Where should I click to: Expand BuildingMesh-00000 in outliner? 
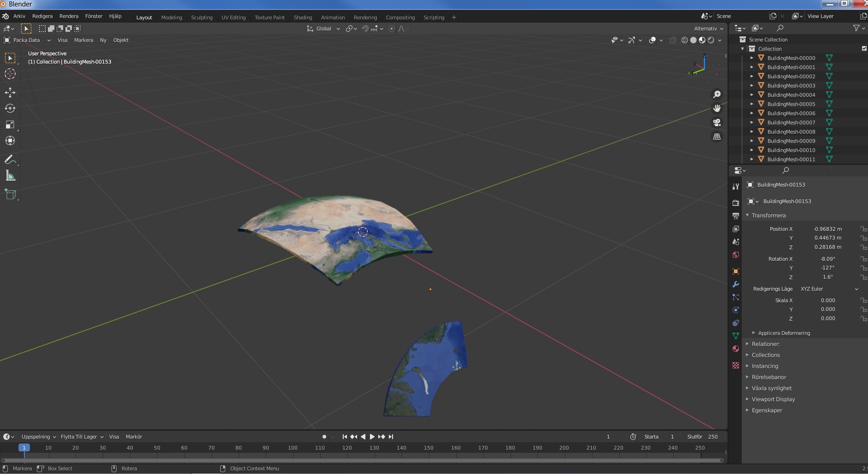752,58
